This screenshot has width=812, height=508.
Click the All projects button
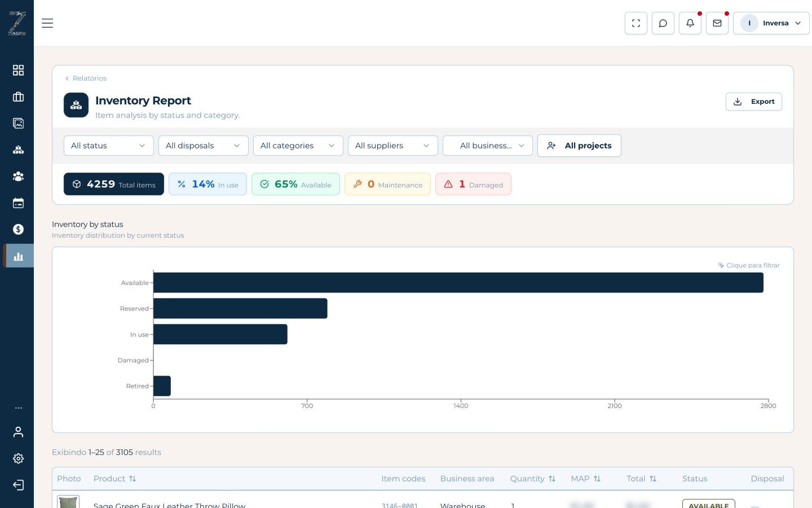pyautogui.click(x=579, y=146)
